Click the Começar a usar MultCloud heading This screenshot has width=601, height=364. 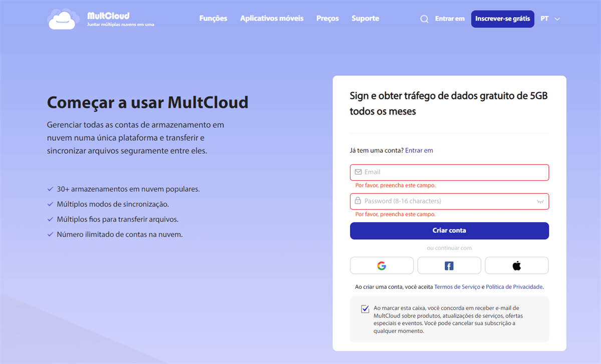coord(148,102)
